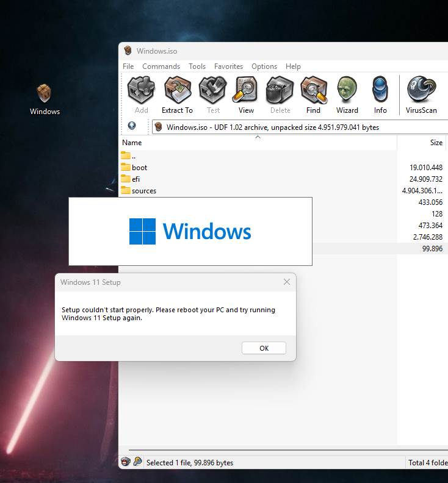The width and height of the screenshot is (448, 483).
Task: Open the Tools menu
Action: (x=197, y=66)
